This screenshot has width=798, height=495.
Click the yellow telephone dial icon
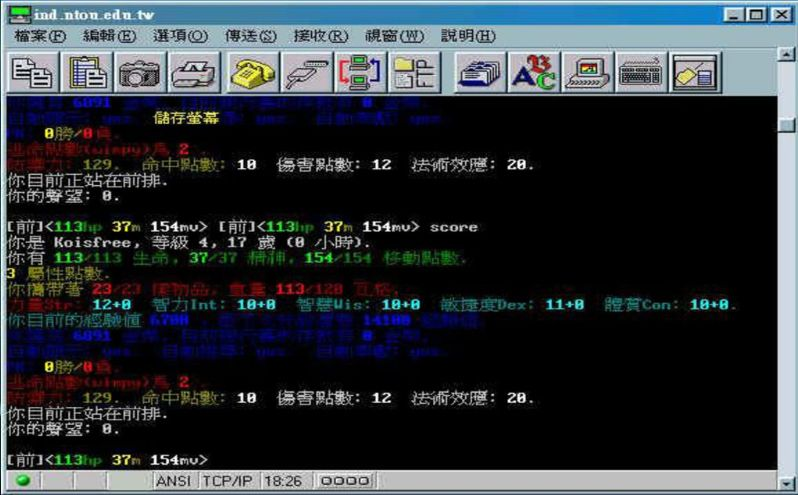253,73
